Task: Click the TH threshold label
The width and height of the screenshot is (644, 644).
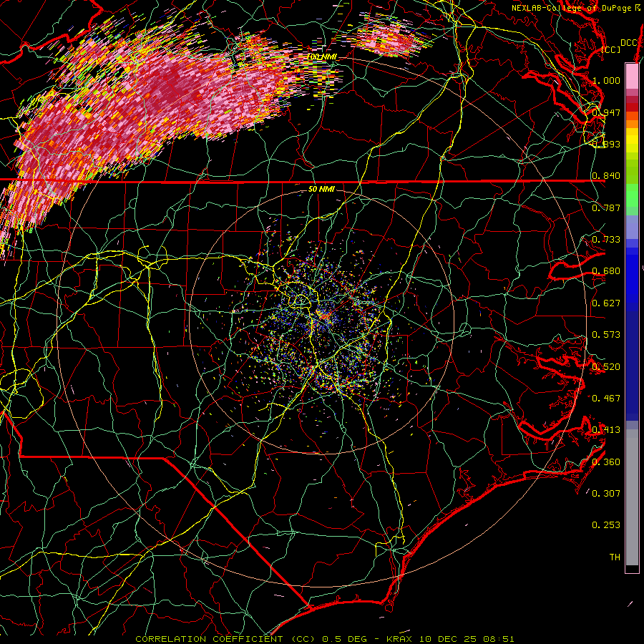Action: point(615,557)
